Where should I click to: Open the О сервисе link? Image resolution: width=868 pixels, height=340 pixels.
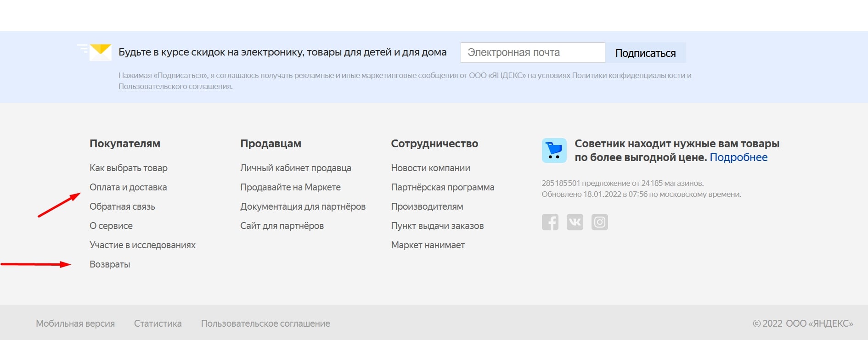tap(111, 226)
